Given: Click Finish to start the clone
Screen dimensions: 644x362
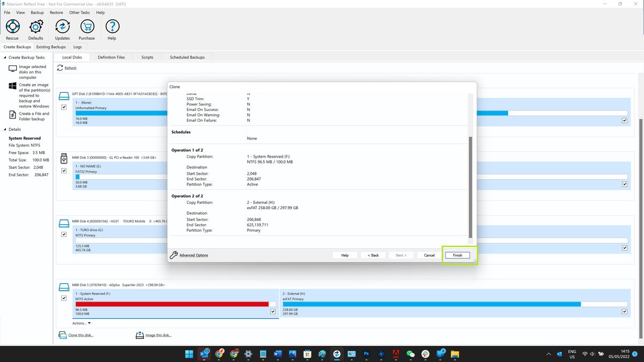Looking at the screenshot, I should (x=457, y=255).
